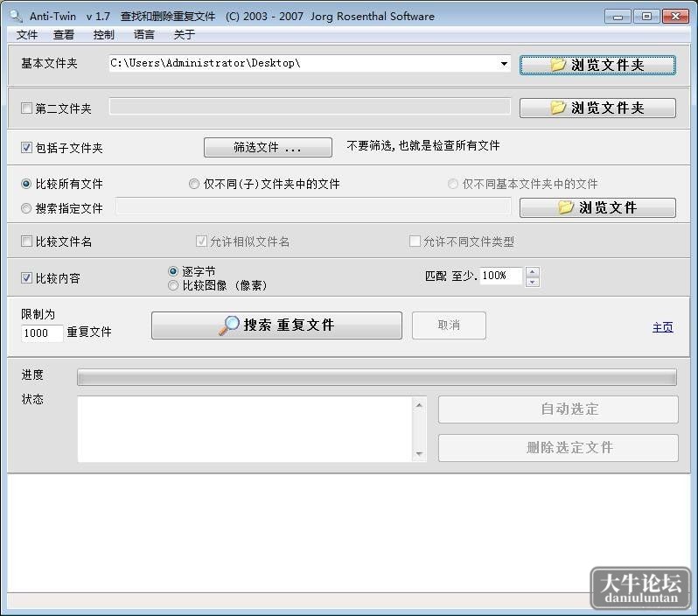Click the second folder path field
This screenshot has height=616, width=698.
tap(310, 107)
